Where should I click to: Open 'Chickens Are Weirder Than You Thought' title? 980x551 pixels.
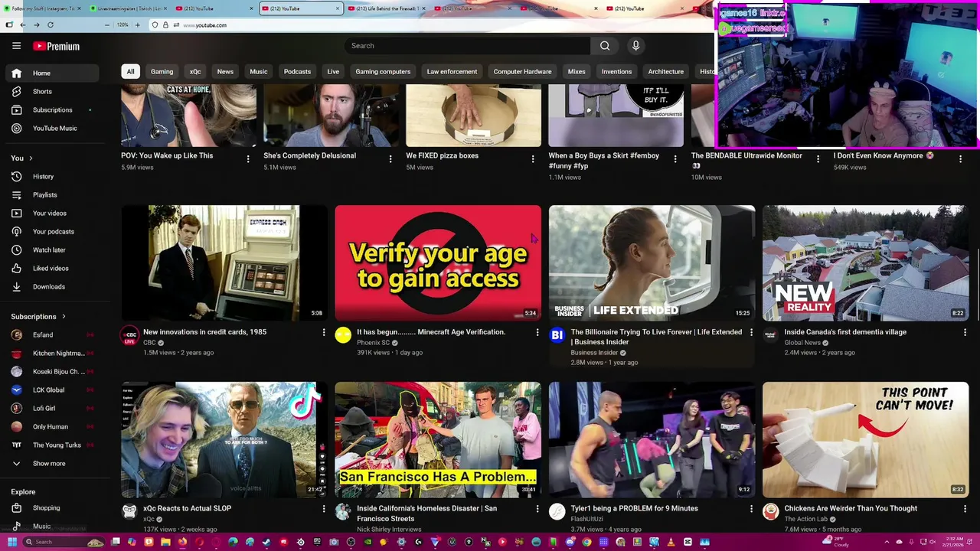click(x=851, y=508)
